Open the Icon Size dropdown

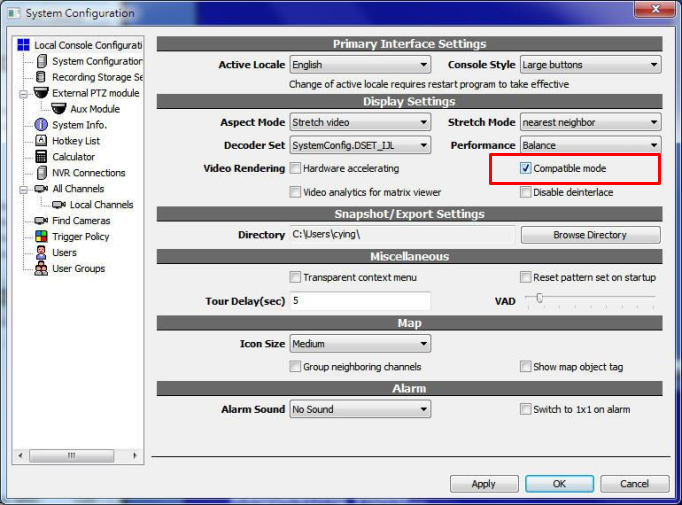360,344
